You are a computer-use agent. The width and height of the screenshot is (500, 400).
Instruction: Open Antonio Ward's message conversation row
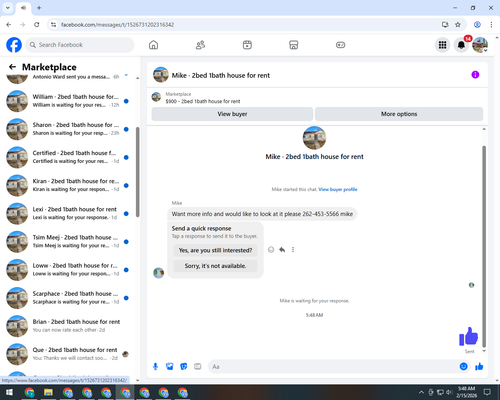coord(68,78)
